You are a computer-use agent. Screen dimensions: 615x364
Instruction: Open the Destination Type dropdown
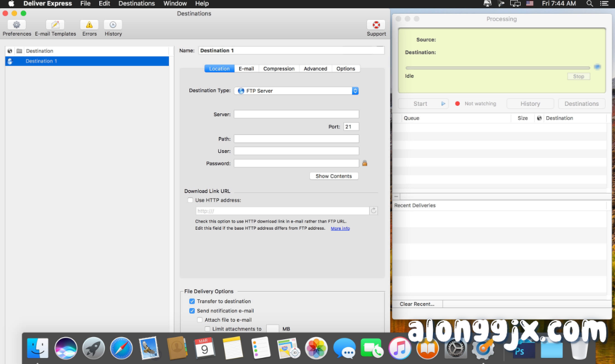pyautogui.click(x=296, y=91)
